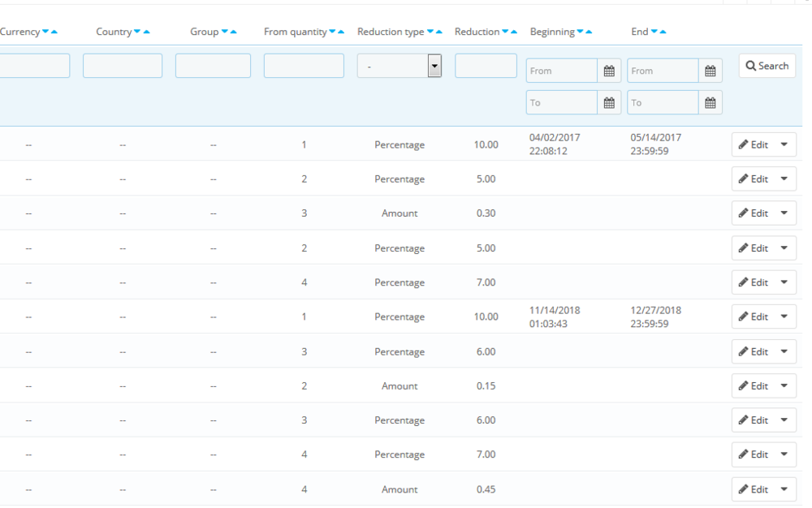Open the Reduction type filter dropdown
Viewport: 812px width, 508px height.
pos(399,67)
